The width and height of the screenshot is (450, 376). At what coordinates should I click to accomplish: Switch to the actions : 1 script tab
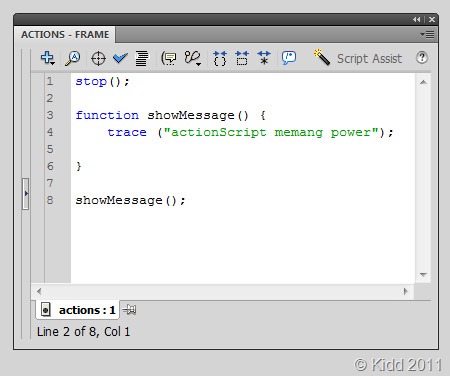click(77, 310)
